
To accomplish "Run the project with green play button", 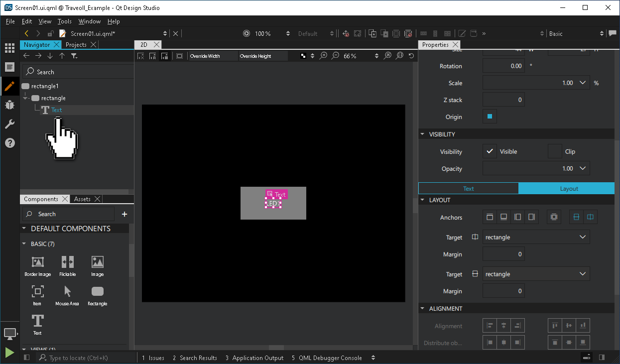I will click(9, 352).
